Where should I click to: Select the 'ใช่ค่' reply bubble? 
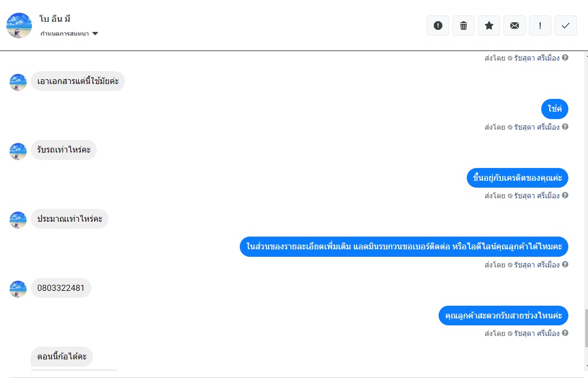coord(555,109)
